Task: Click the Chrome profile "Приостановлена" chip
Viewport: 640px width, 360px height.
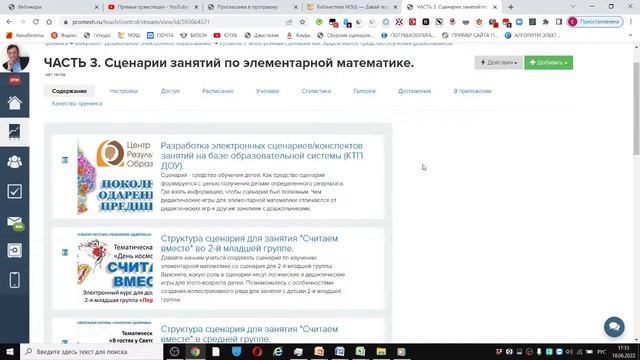Action: point(596,22)
